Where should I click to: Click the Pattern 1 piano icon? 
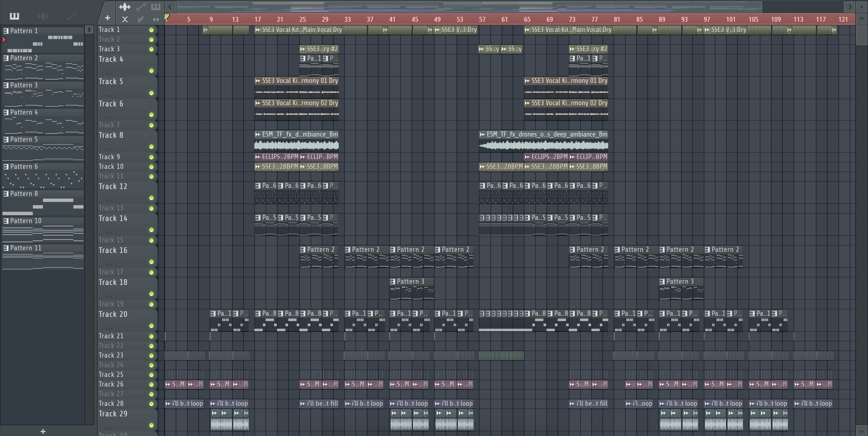[x=6, y=31]
